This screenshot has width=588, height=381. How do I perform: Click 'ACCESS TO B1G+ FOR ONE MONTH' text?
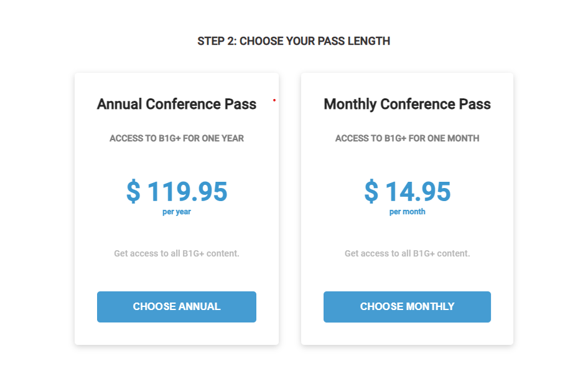(x=407, y=138)
